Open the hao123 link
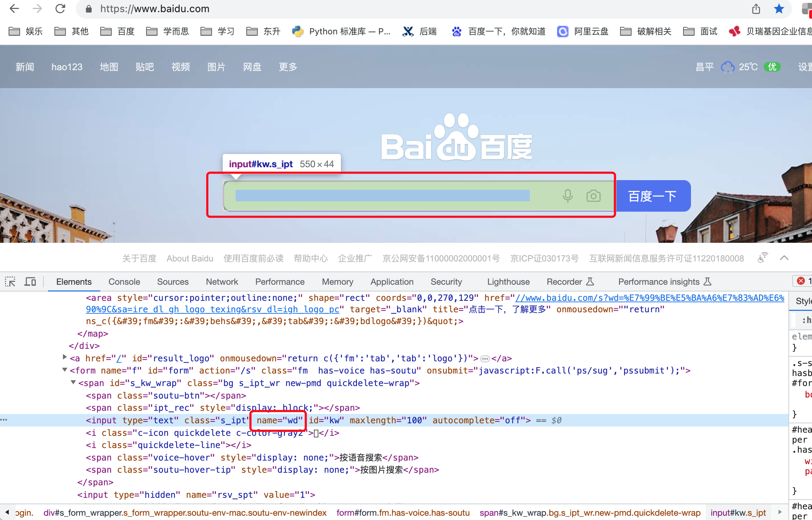812x520 pixels. coord(67,67)
